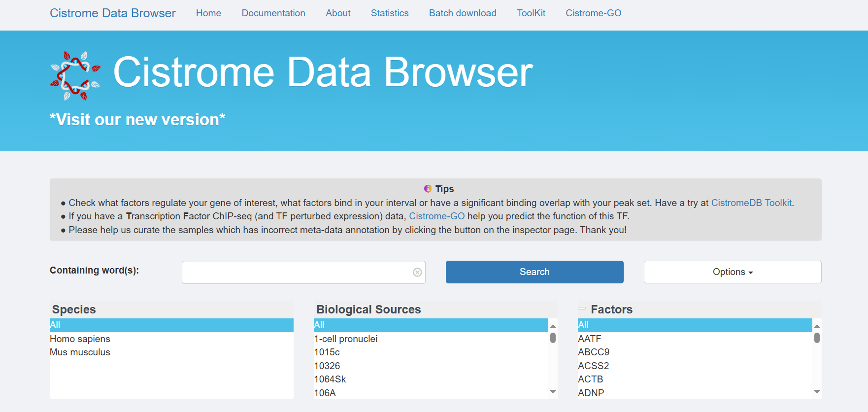Open the ToolKit page
Image resolution: width=868 pixels, height=412 pixels.
click(531, 13)
